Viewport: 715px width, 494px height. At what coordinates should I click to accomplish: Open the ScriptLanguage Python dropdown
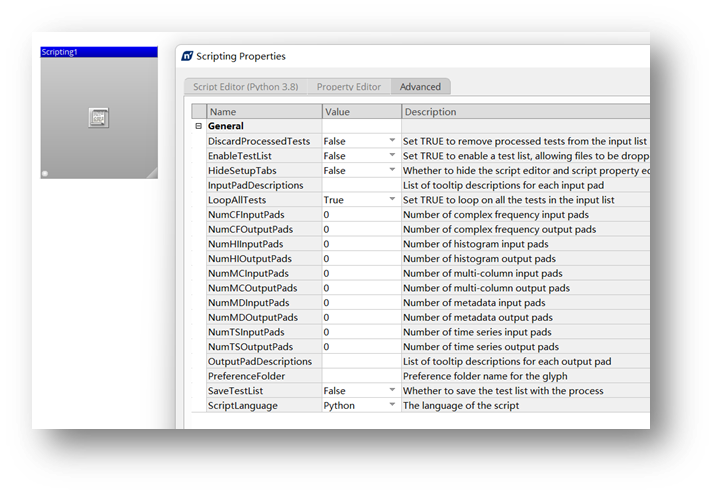pyautogui.click(x=392, y=406)
